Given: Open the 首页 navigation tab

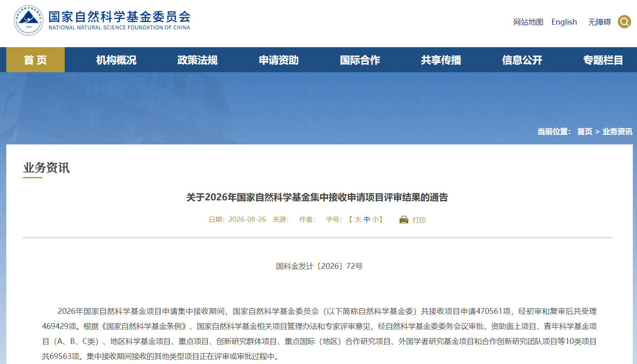Looking at the screenshot, I should [36, 60].
